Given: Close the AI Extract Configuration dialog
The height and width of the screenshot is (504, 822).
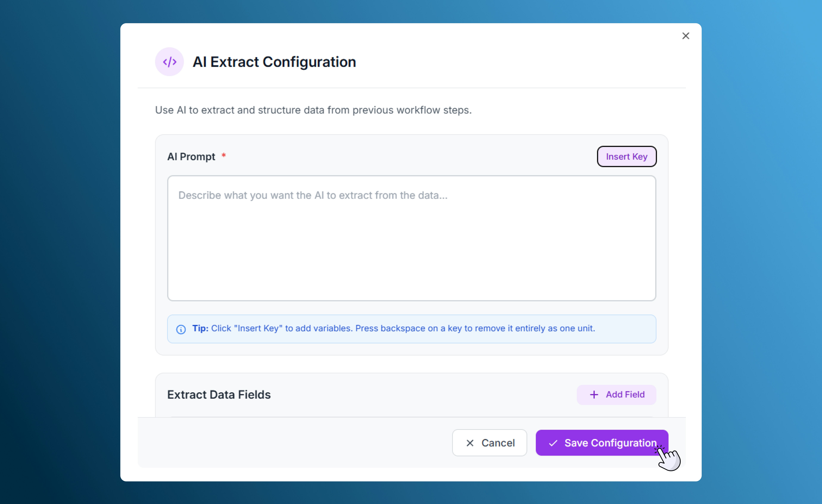Looking at the screenshot, I should point(686,36).
